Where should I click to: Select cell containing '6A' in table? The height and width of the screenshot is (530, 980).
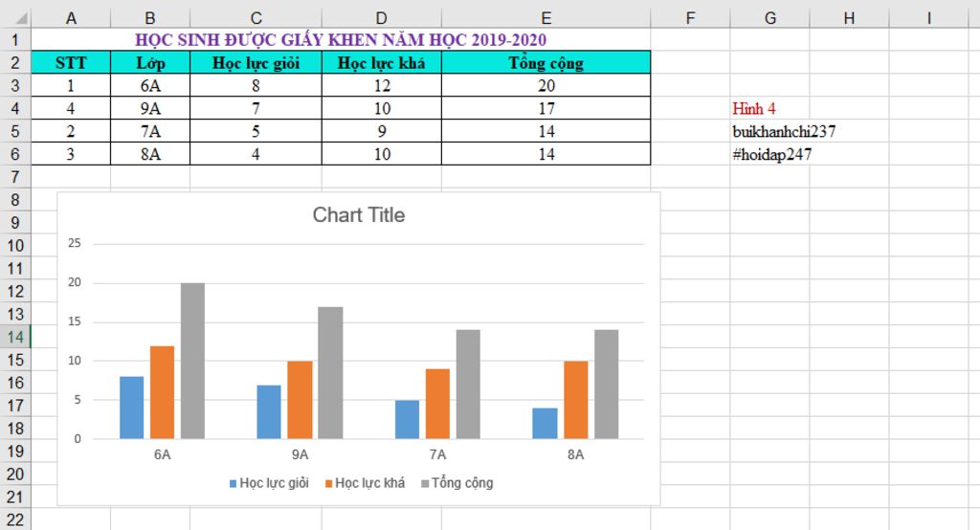pyautogui.click(x=150, y=86)
